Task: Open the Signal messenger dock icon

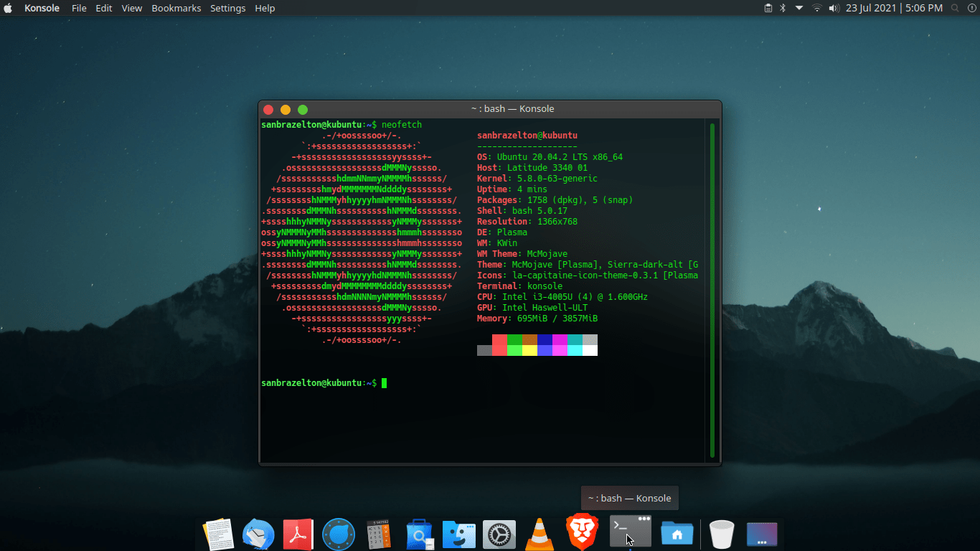Action: pyautogui.click(x=338, y=534)
